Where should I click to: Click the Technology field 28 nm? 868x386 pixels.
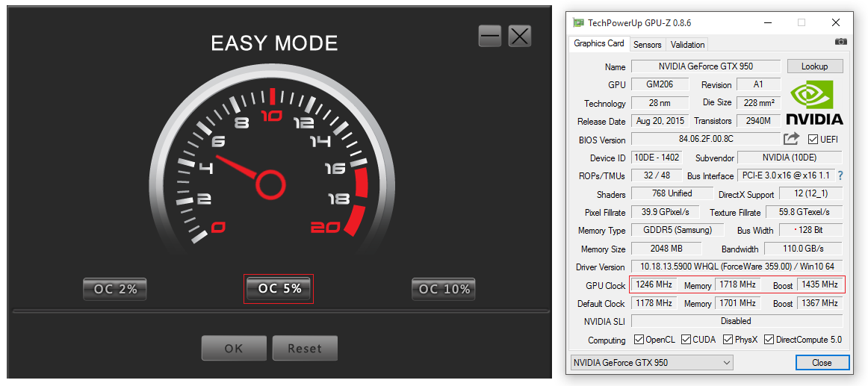tap(660, 103)
